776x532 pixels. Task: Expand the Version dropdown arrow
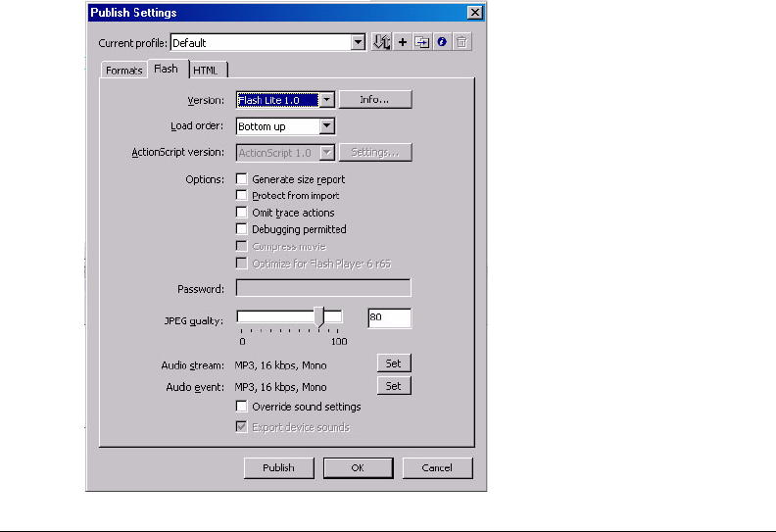[326, 100]
